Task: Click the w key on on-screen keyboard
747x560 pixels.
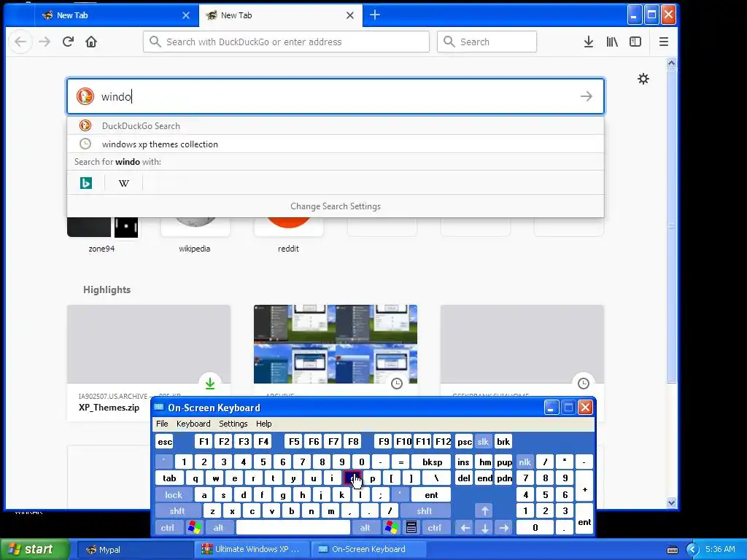Action: pyautogui.click(x=216, y=478)
